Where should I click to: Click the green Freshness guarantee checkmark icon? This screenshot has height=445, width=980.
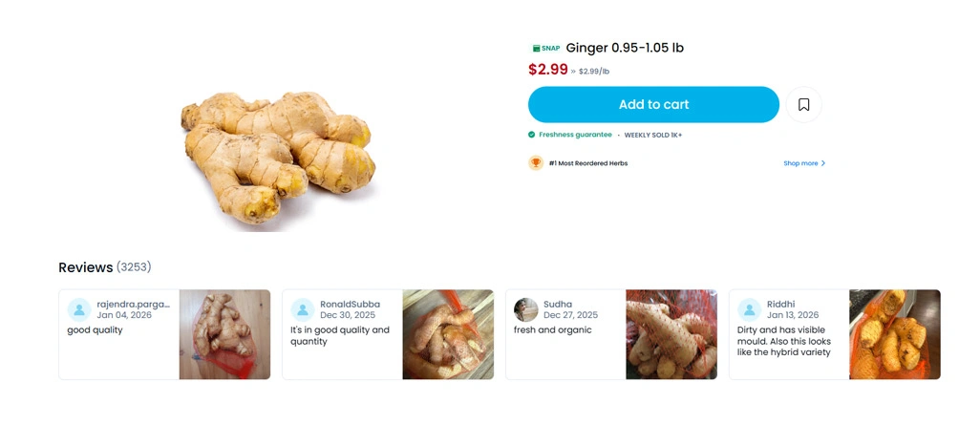531,135
